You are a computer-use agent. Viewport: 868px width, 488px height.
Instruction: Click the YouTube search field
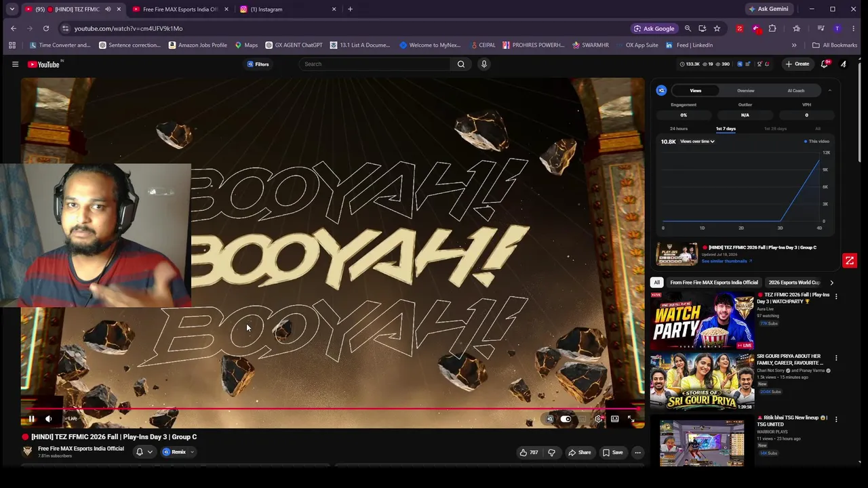click(x=376, y=64)
